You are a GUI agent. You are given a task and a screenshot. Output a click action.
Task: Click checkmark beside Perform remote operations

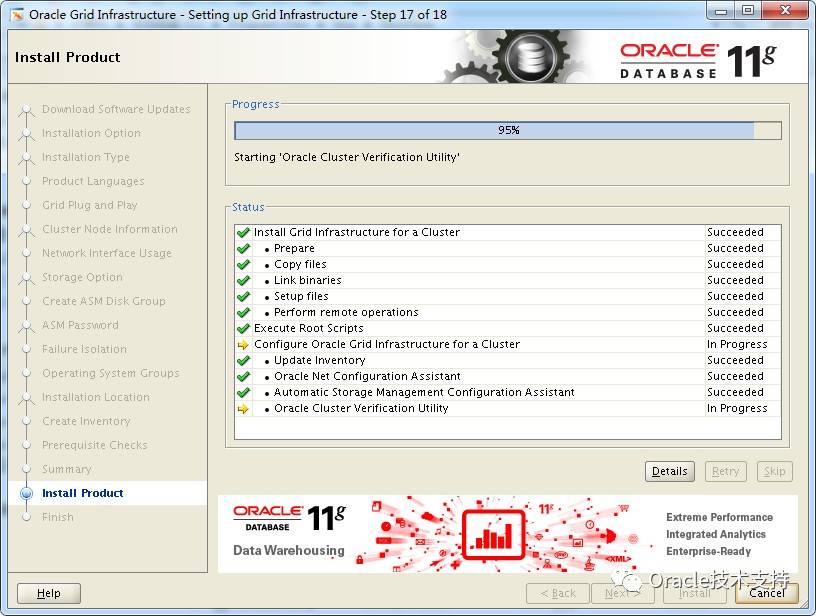pyautogui.click(x=243, y=313)
